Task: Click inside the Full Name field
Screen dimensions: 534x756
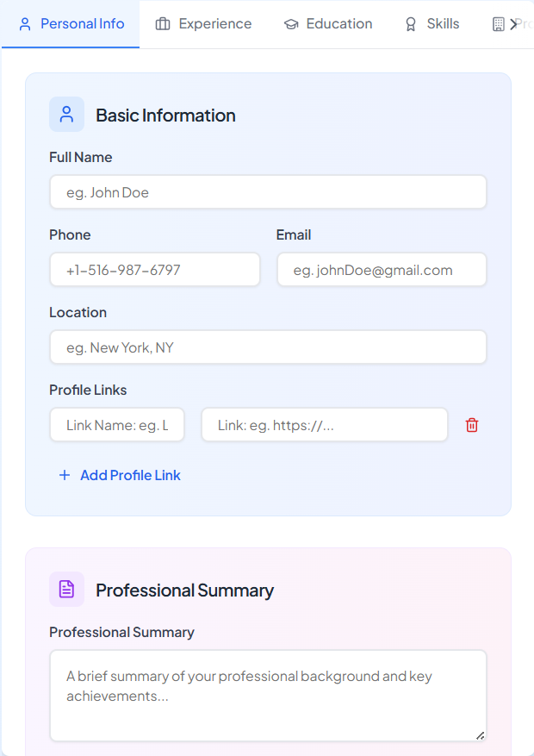Action: point(267,191)
